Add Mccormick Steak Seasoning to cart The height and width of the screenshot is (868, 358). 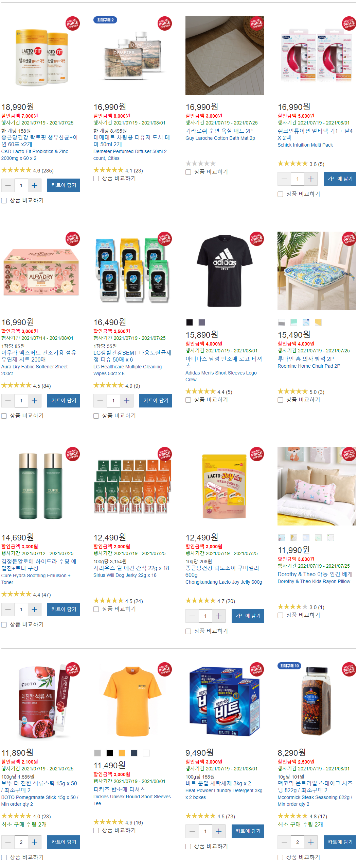340,842
